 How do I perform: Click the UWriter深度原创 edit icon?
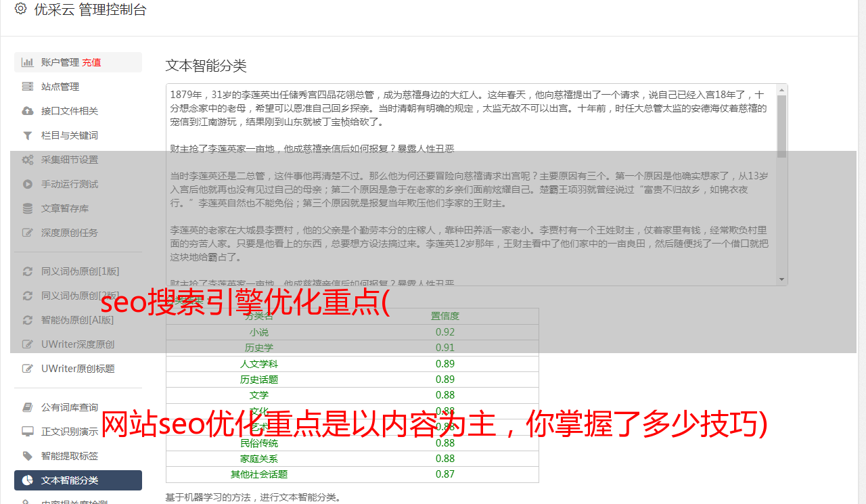pos(28,344)
